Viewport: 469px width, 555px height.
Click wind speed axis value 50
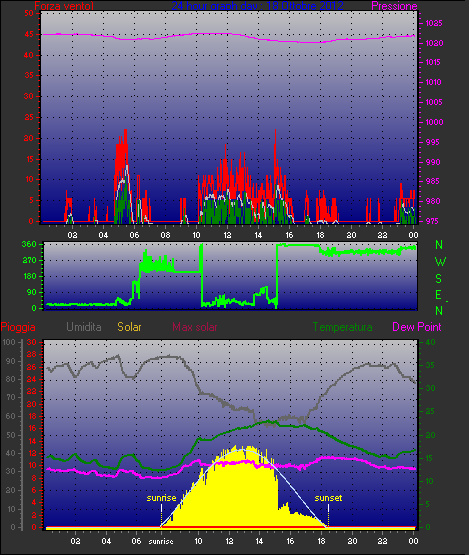pos(29,13)
